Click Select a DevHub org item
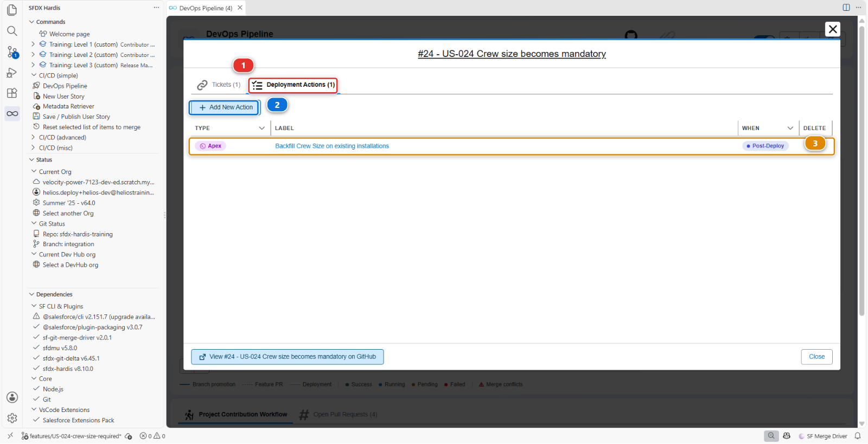 click(x=71, y=265)
